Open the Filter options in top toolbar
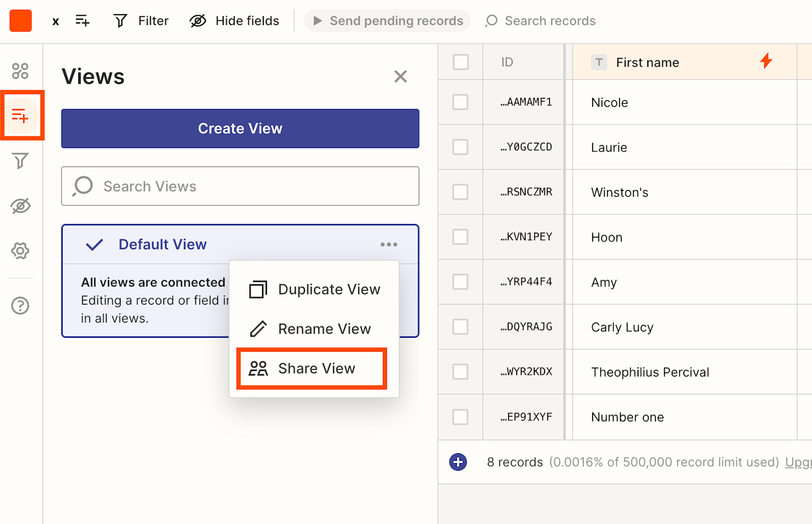This screenshot has height=524, width=812. [x=141, y=21]
